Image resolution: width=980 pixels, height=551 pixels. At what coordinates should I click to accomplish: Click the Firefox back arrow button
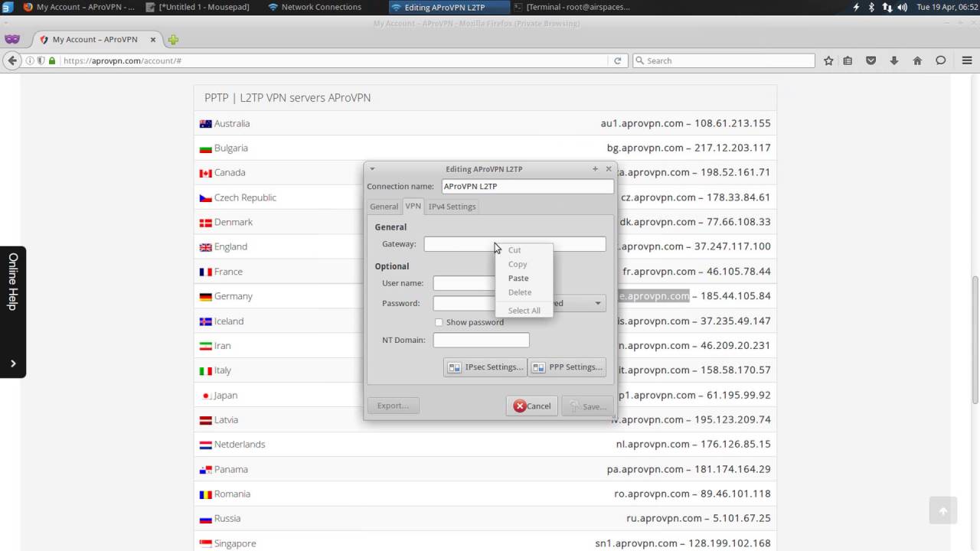click(11, 60)
